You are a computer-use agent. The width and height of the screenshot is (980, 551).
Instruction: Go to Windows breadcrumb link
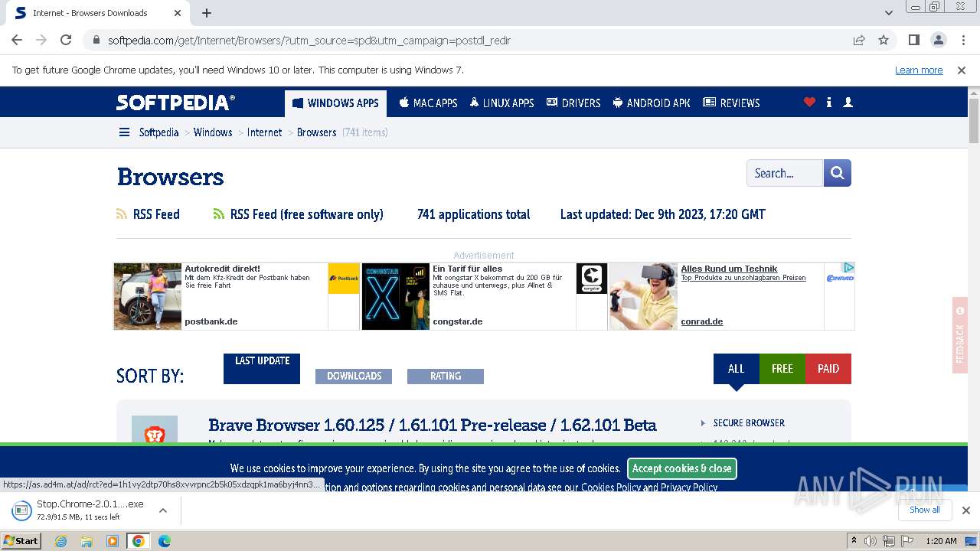[213, 132]
